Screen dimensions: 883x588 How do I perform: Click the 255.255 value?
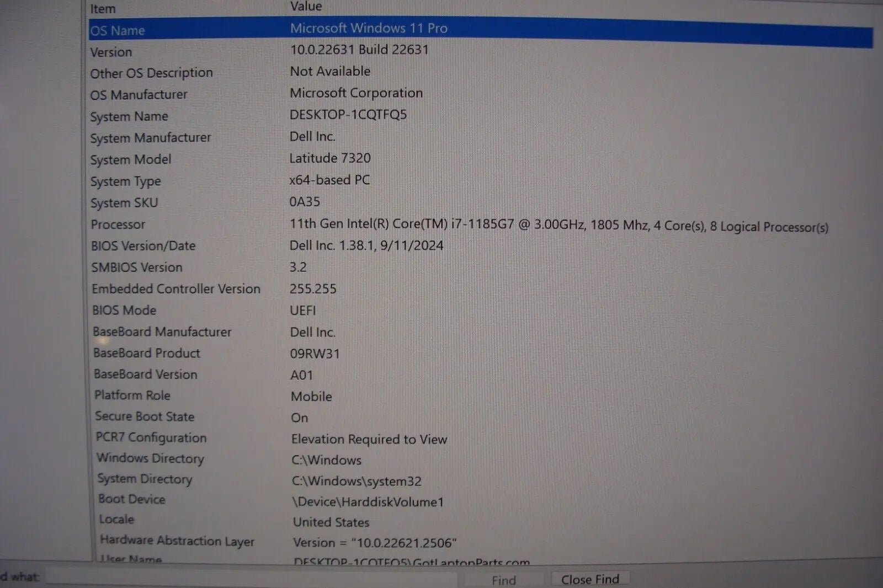point(313,289)
